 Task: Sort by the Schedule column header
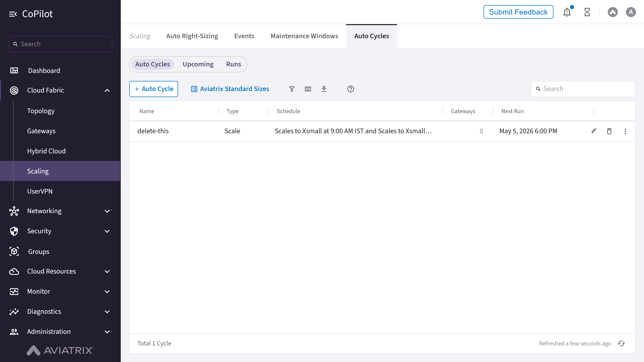coord(288,111)
